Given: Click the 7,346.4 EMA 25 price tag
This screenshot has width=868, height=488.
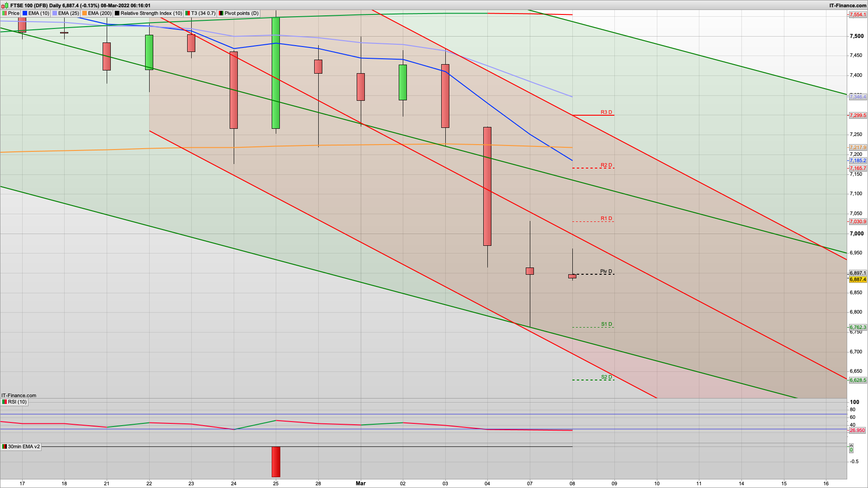Looking at the screenshot, I should tap(858, 97).
